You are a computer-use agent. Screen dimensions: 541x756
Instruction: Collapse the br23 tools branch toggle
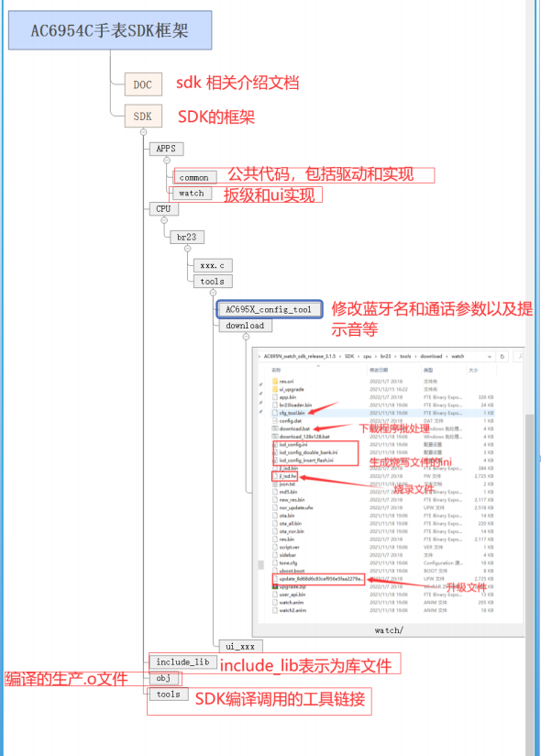pos(213,292)
